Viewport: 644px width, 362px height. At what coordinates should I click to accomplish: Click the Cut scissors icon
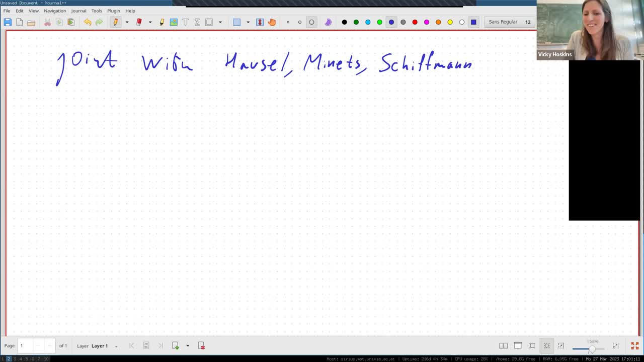[x=47, y=22]
